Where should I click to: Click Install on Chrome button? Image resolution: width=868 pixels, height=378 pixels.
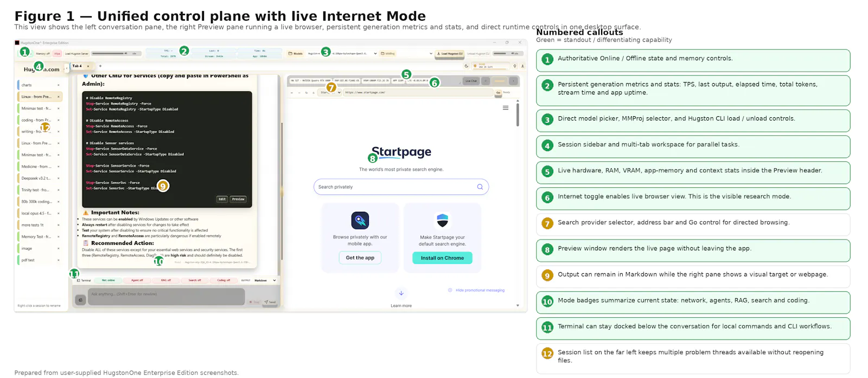click(442, 258)
